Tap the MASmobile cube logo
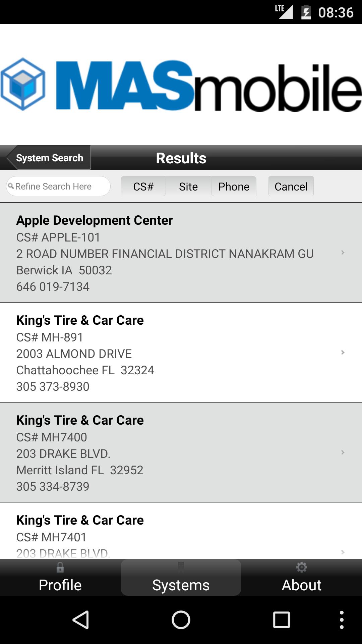This screenshot has height=644, width=362. (x=23, y=84)
